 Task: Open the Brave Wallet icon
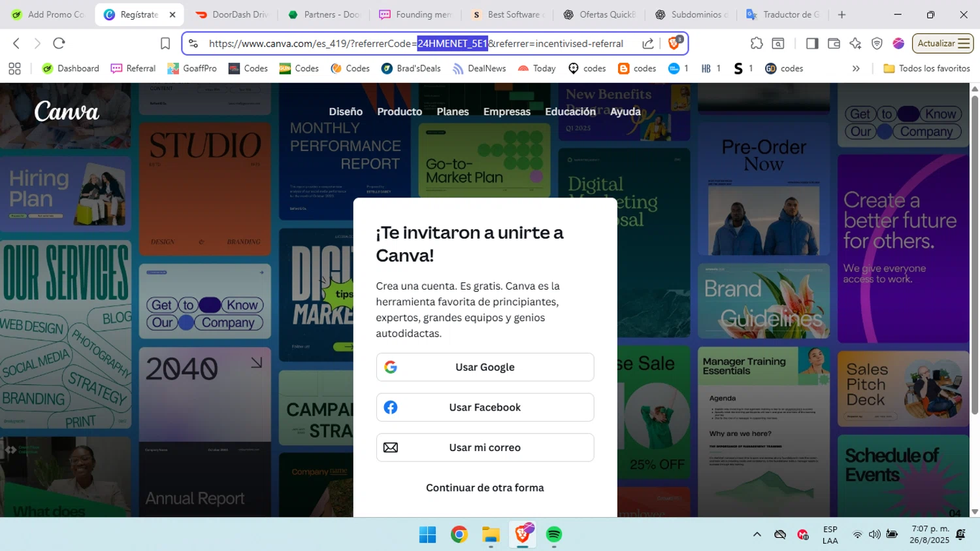point(834,43)
